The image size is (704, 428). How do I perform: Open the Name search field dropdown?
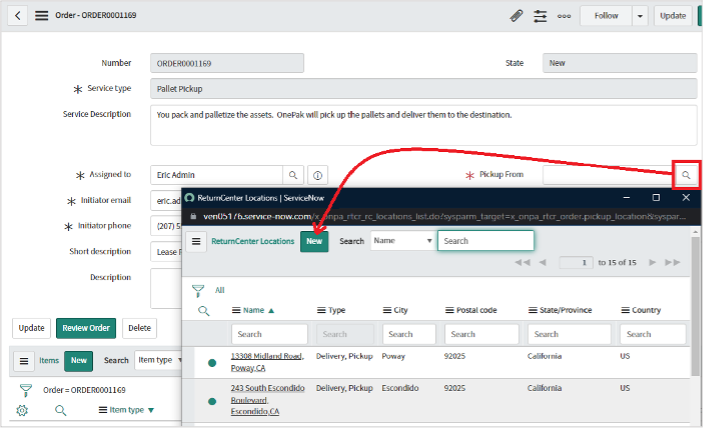(x=402, y=241)
